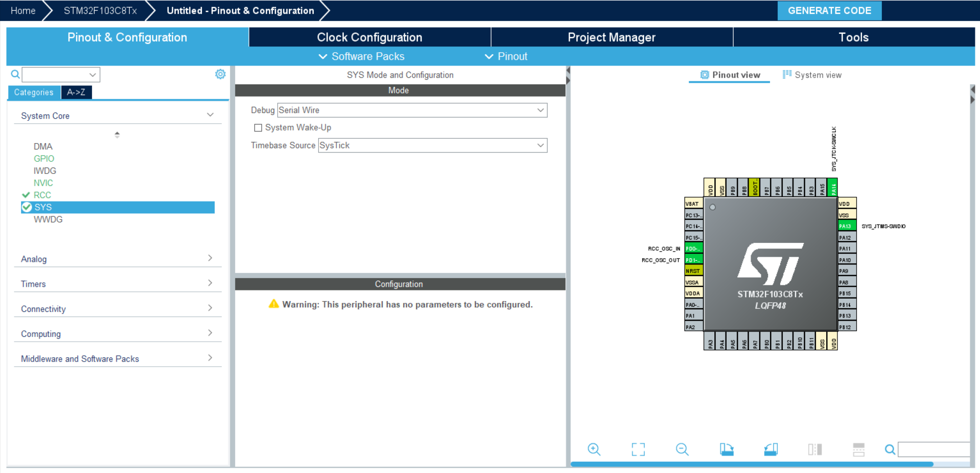Select GPIO in System Core list

[44, 159]
